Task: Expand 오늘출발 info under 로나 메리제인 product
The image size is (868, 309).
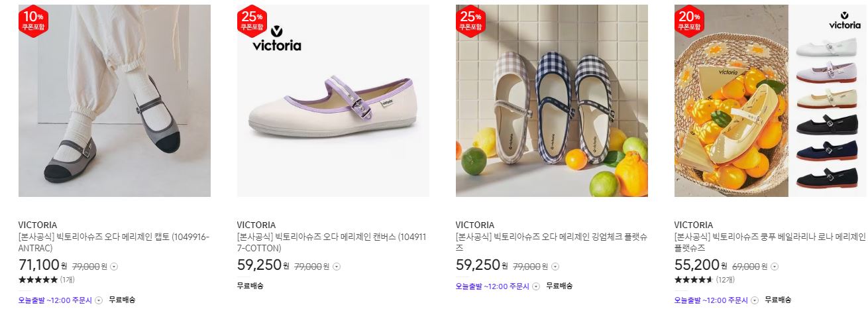Action: 755,300
